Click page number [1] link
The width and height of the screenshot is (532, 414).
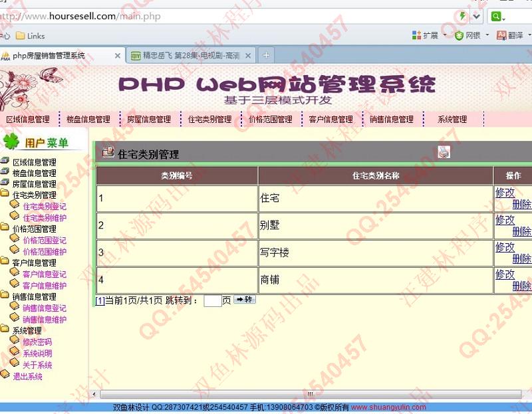point(100,301)
